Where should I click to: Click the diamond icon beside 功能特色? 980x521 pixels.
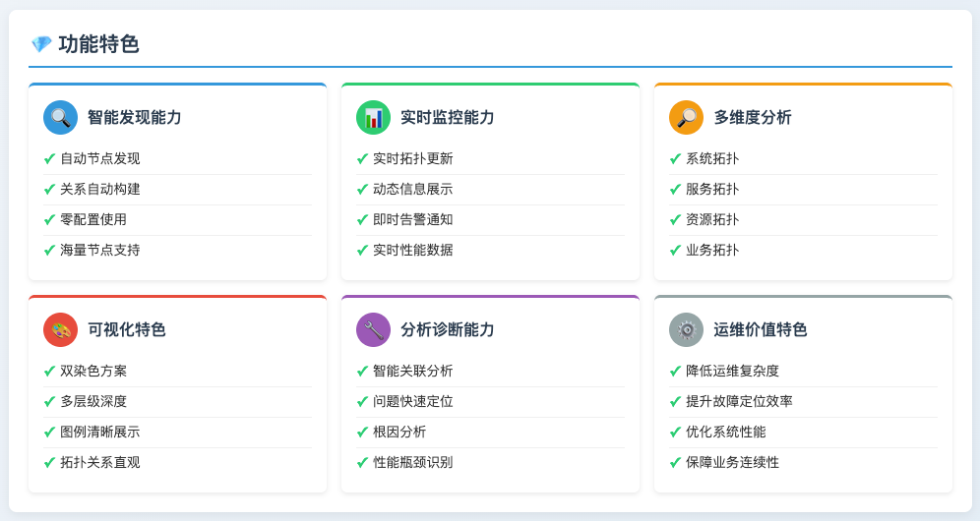point(41,44)
